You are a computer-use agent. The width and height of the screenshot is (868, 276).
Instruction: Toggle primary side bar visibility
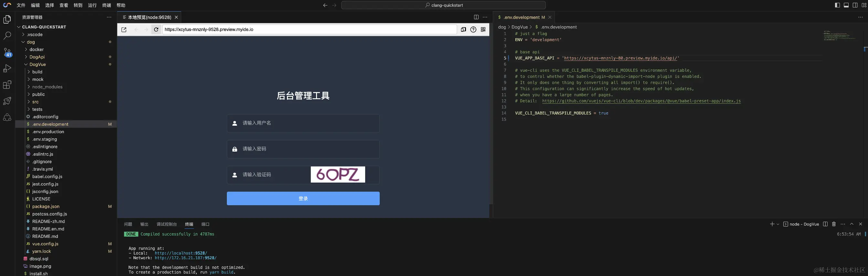click(837, 5)
